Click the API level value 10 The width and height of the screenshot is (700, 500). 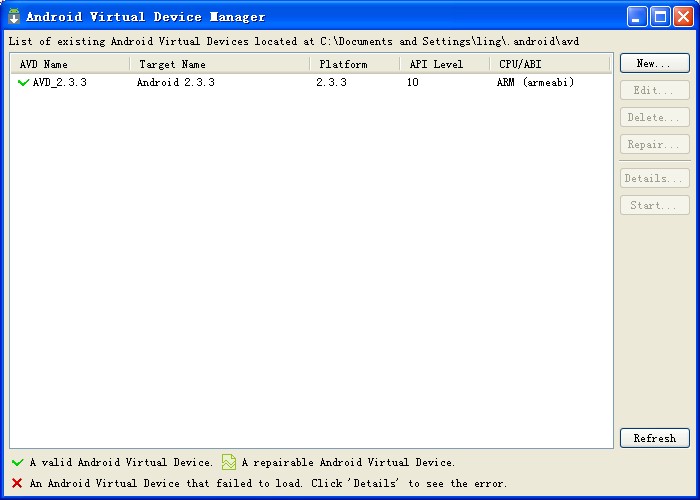pos(412,82)
